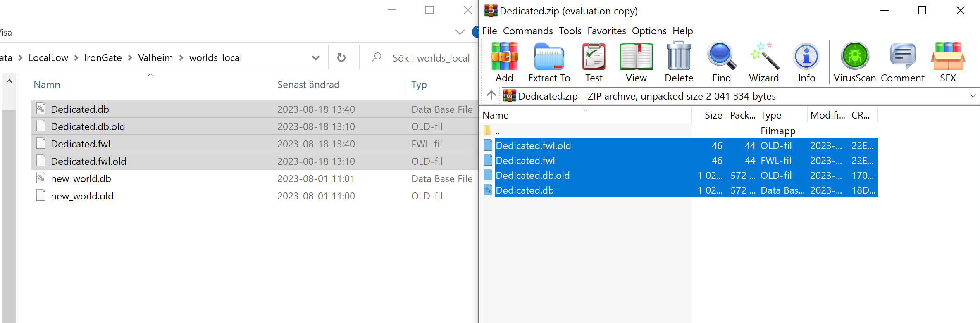Open the Tools menu
980x323 pixels.
tap(570, 31)
